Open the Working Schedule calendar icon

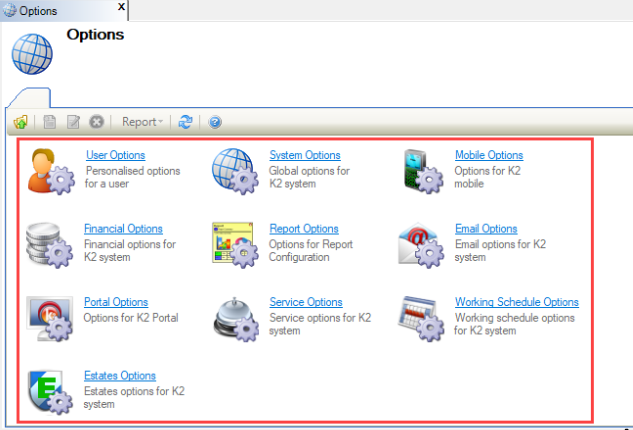[421, 318]
